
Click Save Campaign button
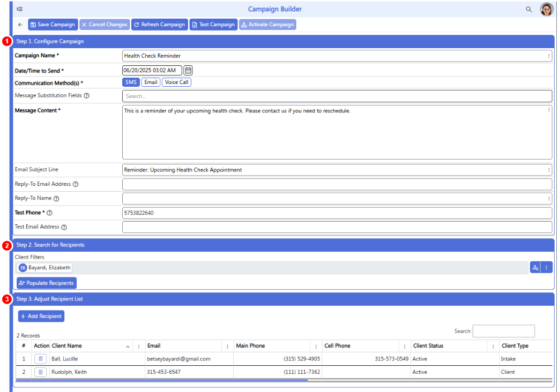click(x=53, y=25)
